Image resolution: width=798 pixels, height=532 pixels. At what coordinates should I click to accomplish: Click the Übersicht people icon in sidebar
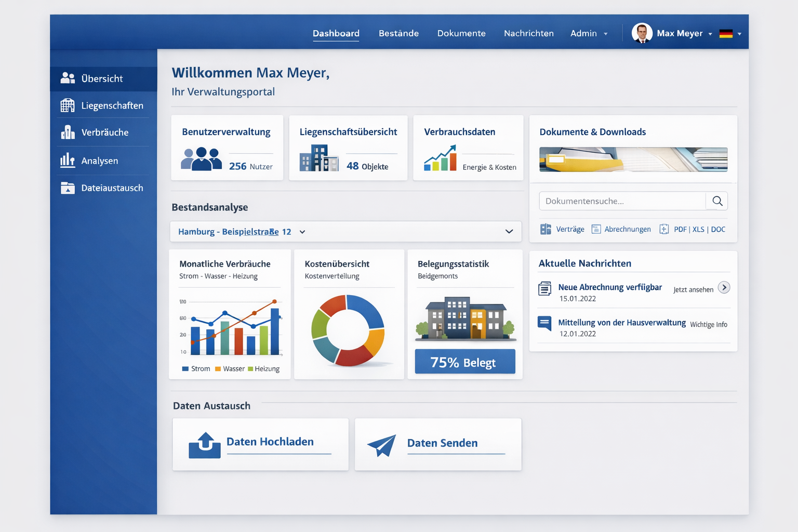pyautogui.click(x=68, y=78)
